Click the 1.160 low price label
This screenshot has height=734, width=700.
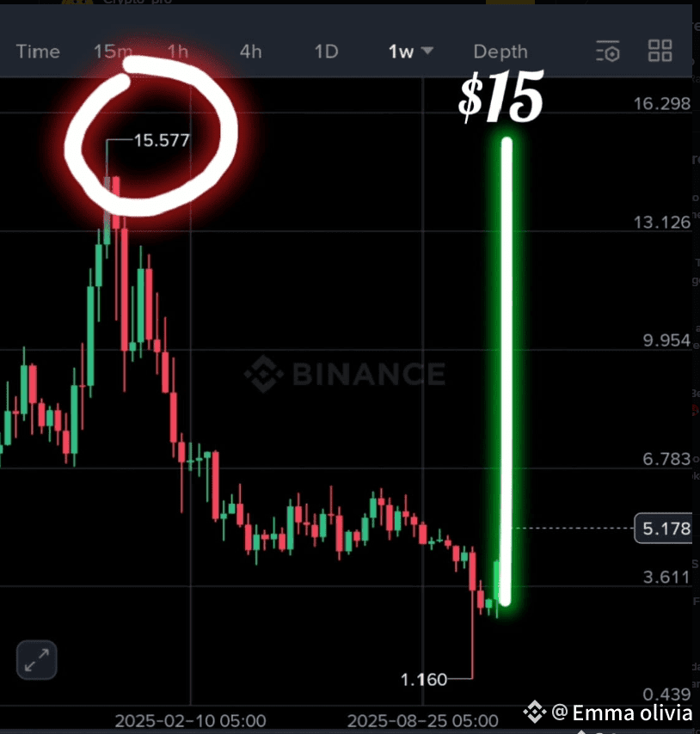424,679
